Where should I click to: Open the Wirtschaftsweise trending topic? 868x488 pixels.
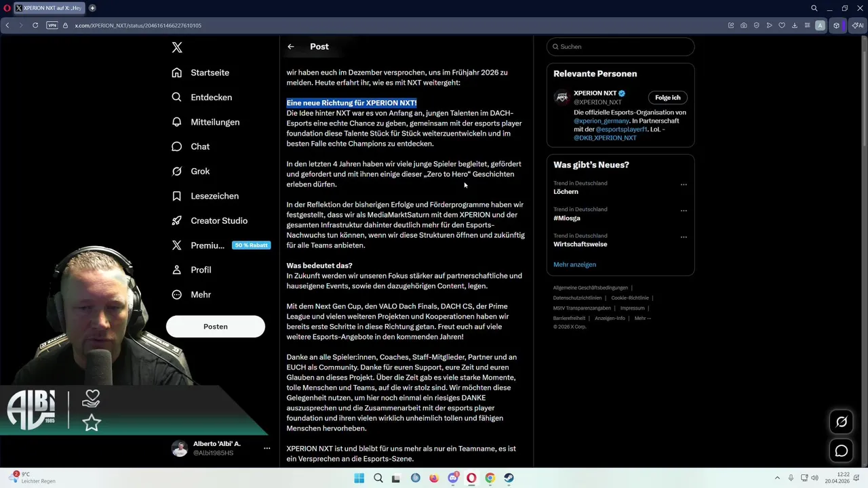pos(580,244)
